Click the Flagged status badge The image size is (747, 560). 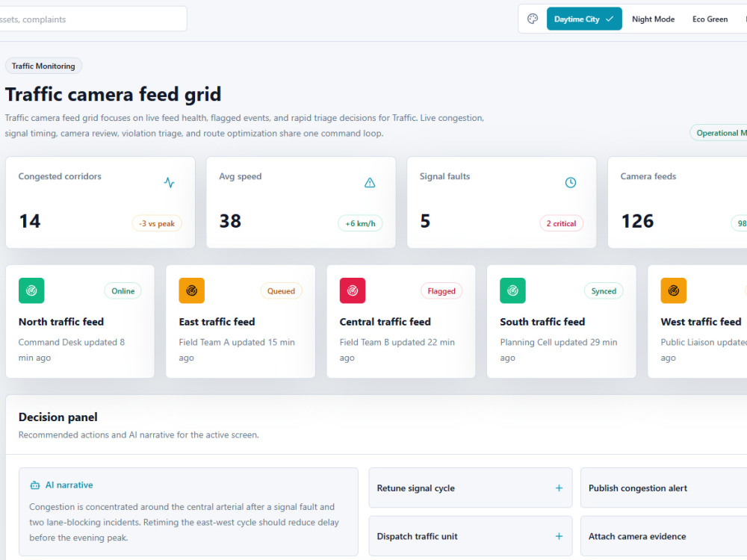coord(441,291)
